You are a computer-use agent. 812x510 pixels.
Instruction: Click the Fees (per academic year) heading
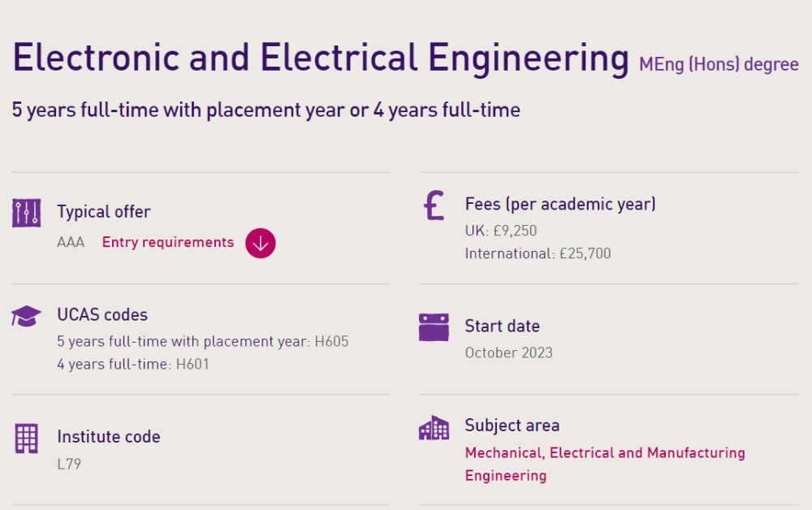click(x=560, y=204)
